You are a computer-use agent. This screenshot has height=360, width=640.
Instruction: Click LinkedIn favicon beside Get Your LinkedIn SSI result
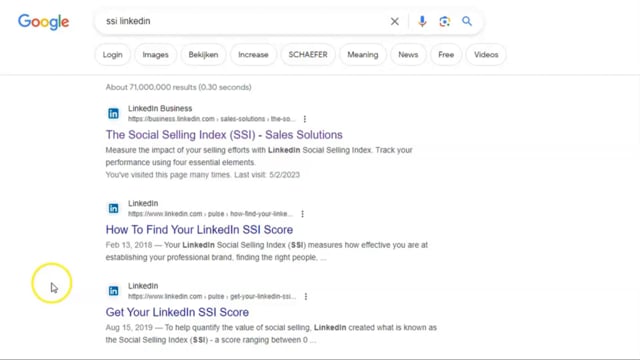[x=113, y=291]
